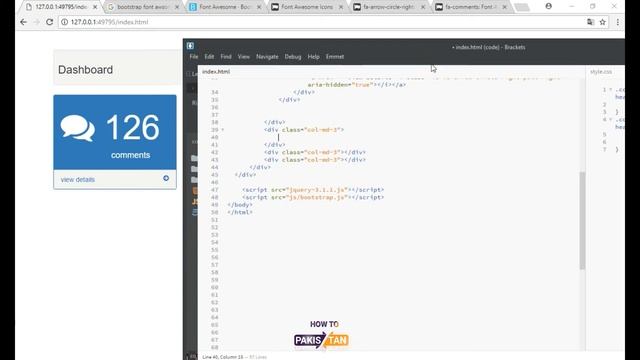
Task: Bookmark this page with the star icon
Action: (x=602, y=22)
